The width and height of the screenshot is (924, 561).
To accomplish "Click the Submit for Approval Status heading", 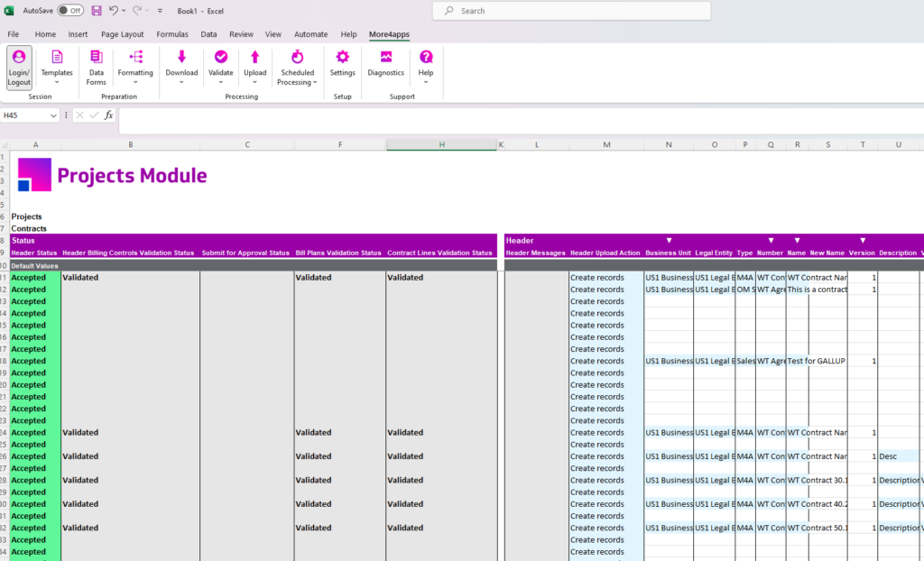I will [245, 253].
